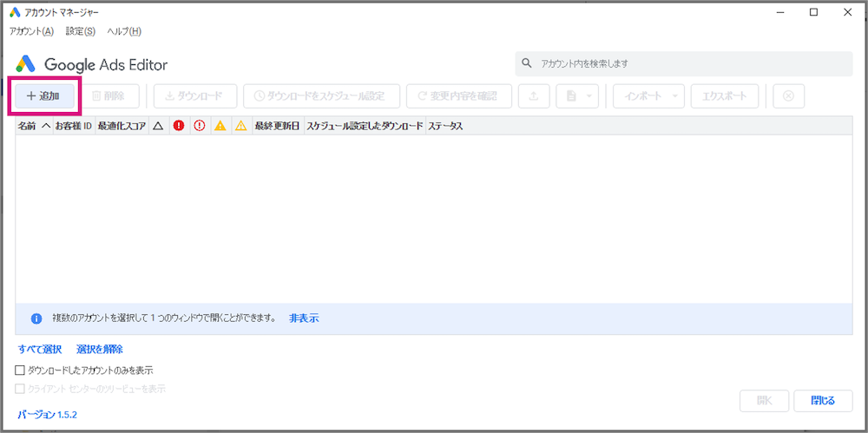Focus the アカウント内を検索します search field

[684, 63]
